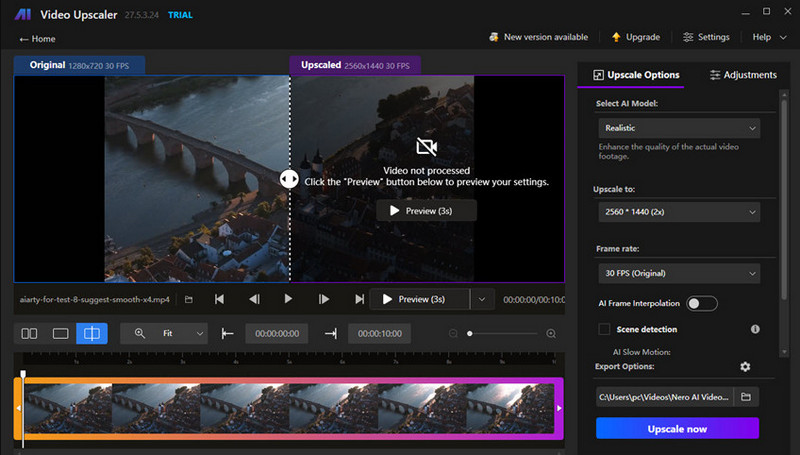The image size is (800, 455).
Task: Open the Select AI Model dropdown
Action: click(678, 128)
